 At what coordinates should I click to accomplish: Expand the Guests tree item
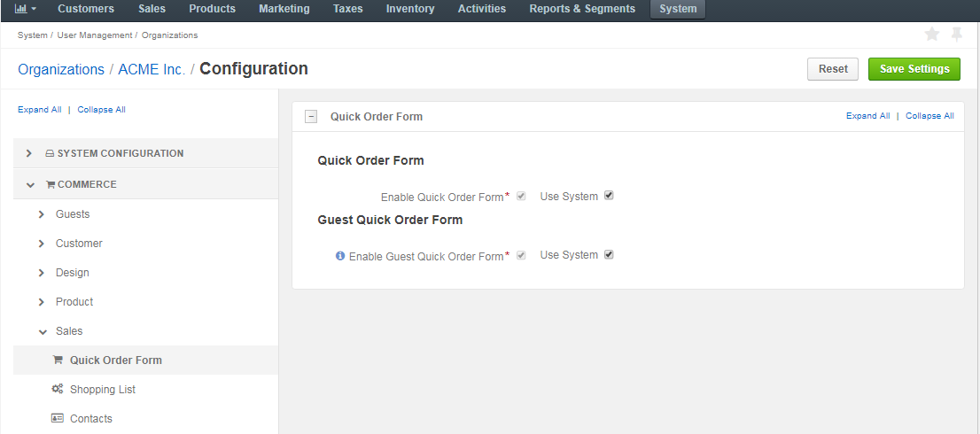coord(42,214)
